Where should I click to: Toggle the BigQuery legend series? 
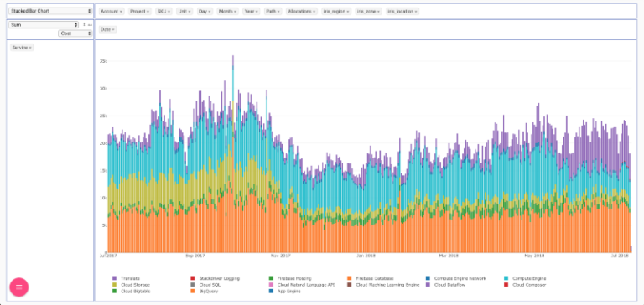[x=204, y=291]
